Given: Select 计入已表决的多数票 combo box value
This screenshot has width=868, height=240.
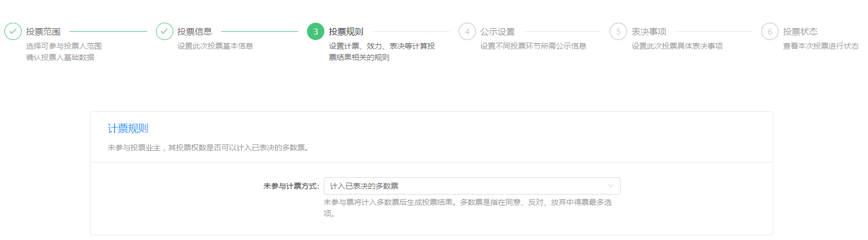Looking at the screenshot, I should click(364, 186).
